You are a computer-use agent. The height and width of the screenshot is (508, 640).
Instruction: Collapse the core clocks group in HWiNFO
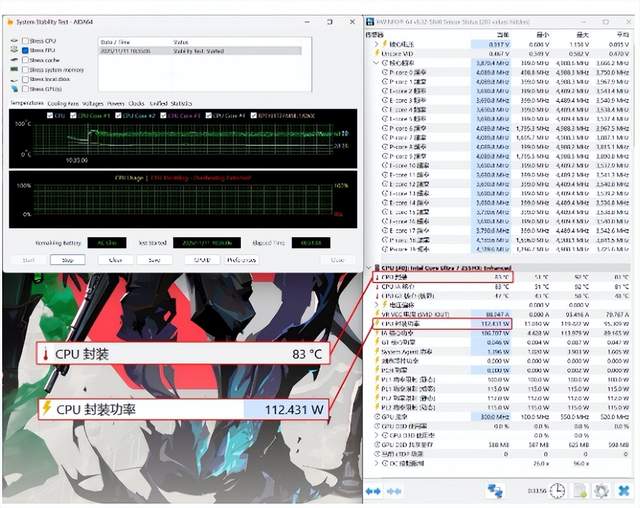pos(376,63)
